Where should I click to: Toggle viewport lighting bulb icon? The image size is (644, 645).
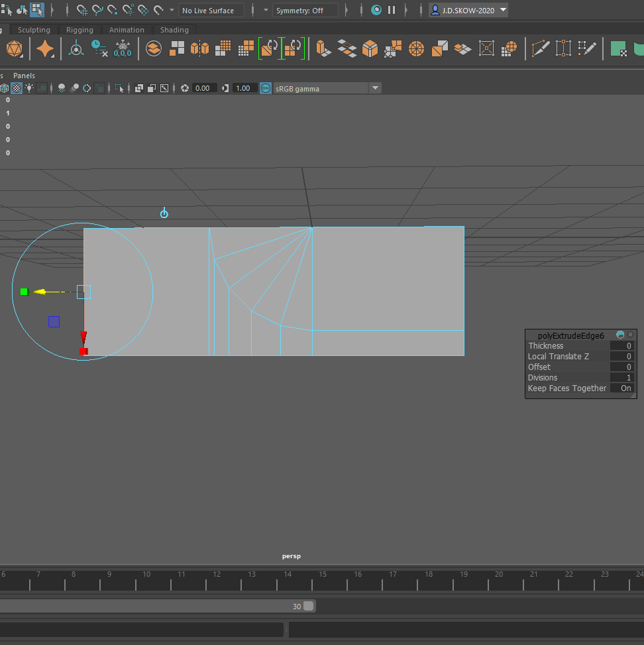point(29,88)
